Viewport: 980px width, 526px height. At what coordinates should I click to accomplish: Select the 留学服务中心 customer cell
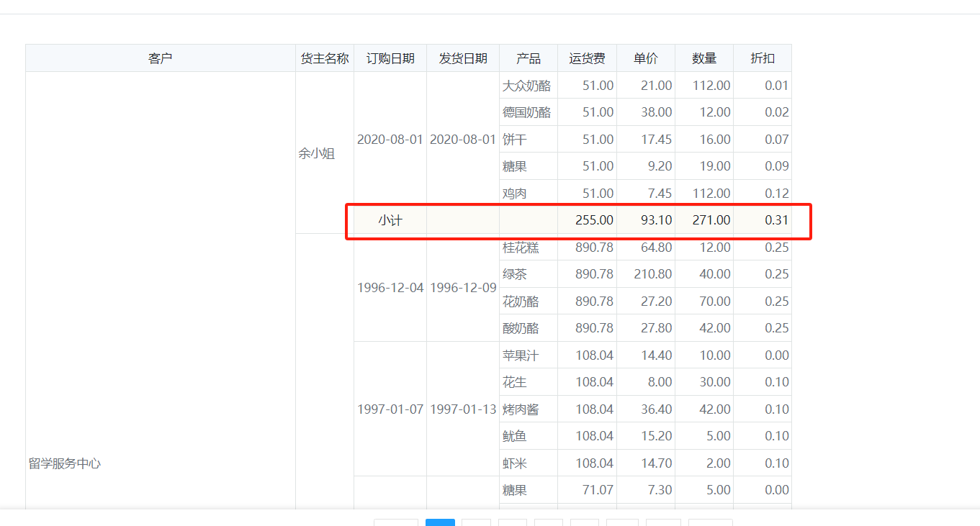65,463
